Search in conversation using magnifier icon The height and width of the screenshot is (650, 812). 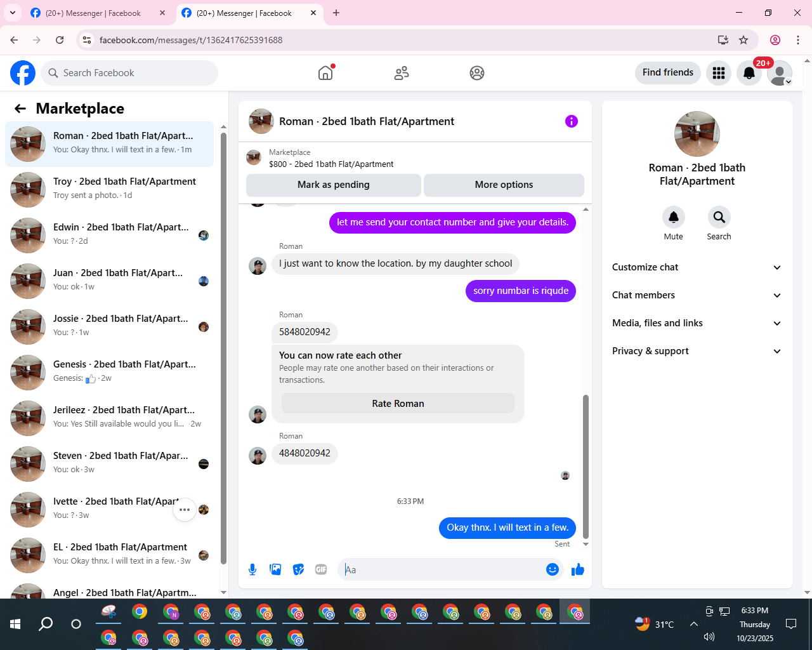[719, 217]
